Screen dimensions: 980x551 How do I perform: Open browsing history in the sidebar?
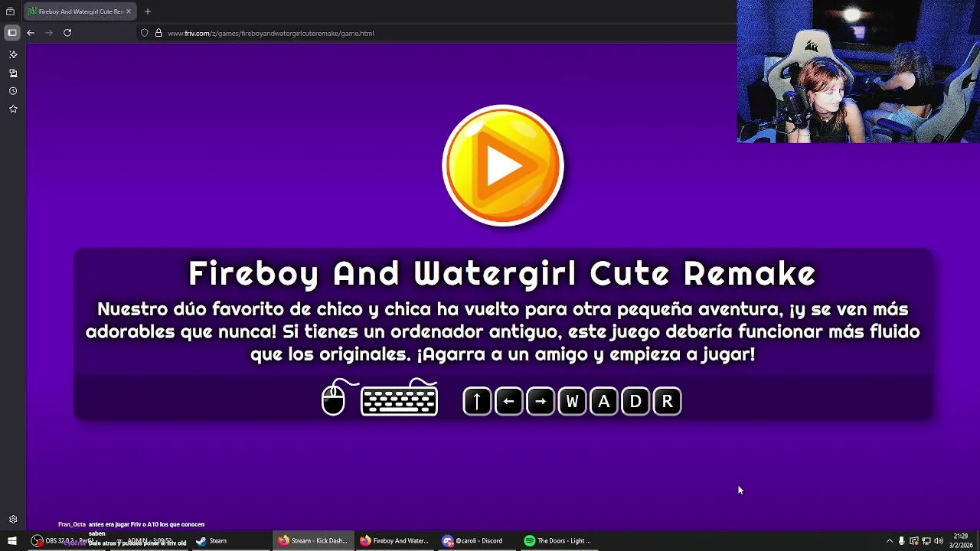tap(13, 91)
